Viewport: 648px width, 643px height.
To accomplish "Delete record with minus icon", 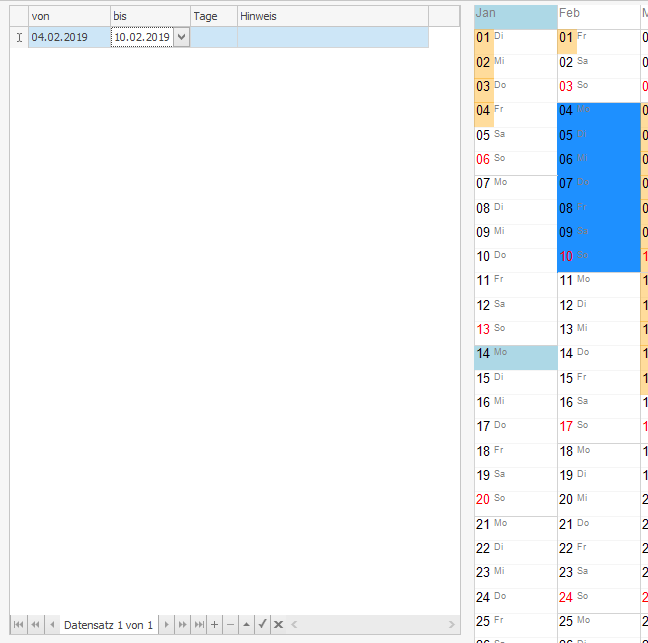I will point(231,625).
